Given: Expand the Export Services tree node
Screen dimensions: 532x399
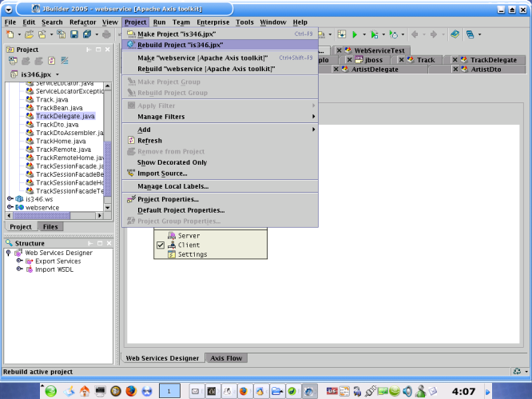Looking at the screenshot, I should point(19,261).
